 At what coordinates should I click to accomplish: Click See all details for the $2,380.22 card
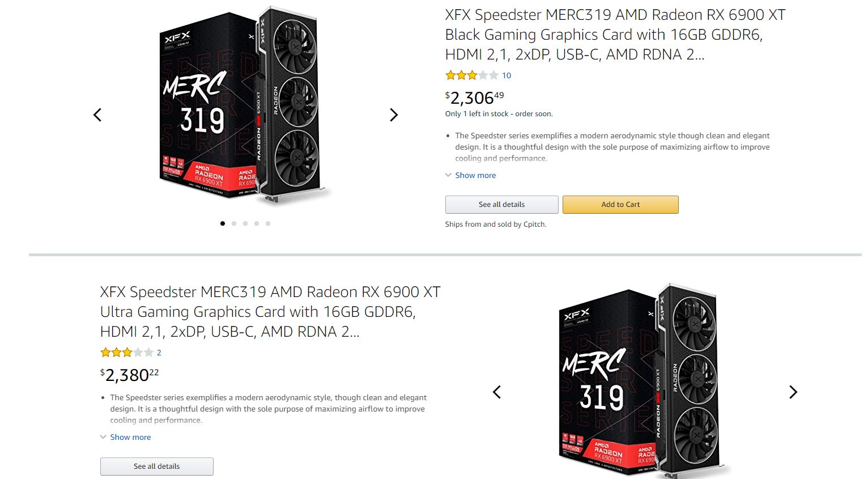156,467
